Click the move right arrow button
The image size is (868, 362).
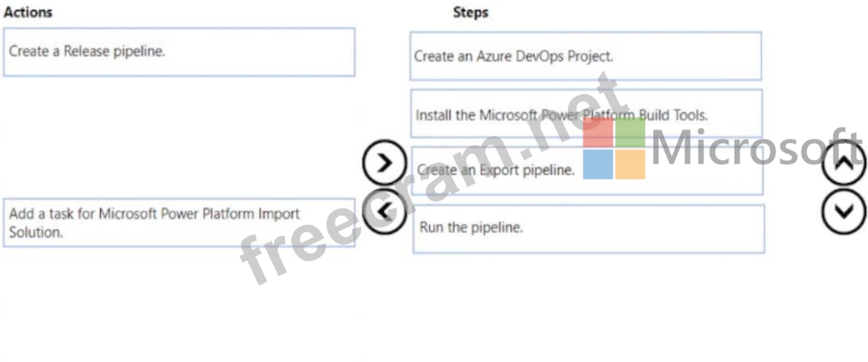(384, 163)
